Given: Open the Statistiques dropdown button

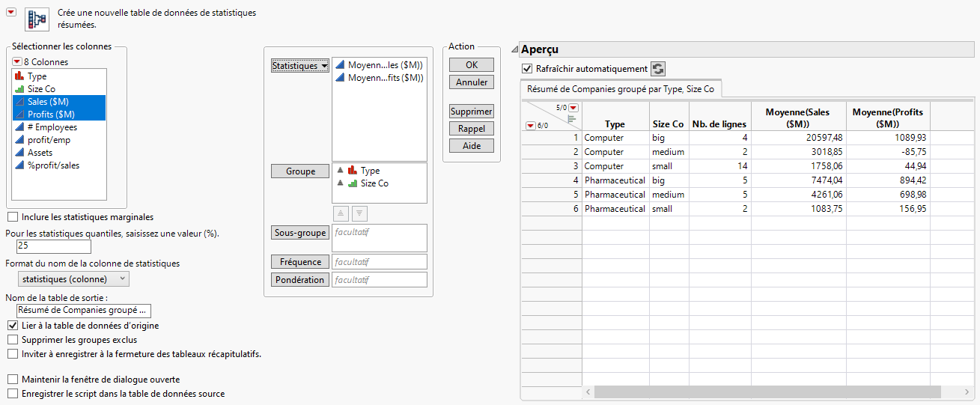Looking at the screenshot, I should click(300, 66).
